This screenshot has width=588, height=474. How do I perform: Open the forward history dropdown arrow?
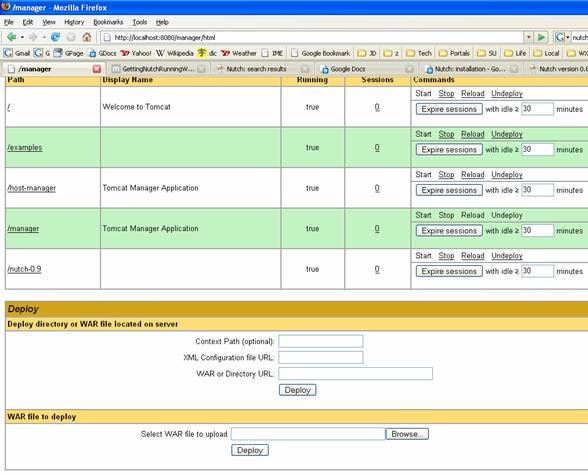pyautogui.click(x=44, y=37)
